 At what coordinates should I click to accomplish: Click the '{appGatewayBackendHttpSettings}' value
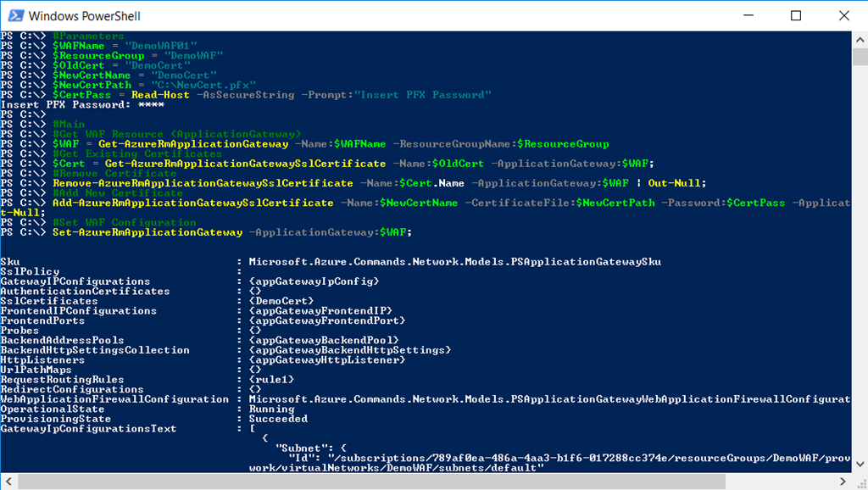point(350,350)
